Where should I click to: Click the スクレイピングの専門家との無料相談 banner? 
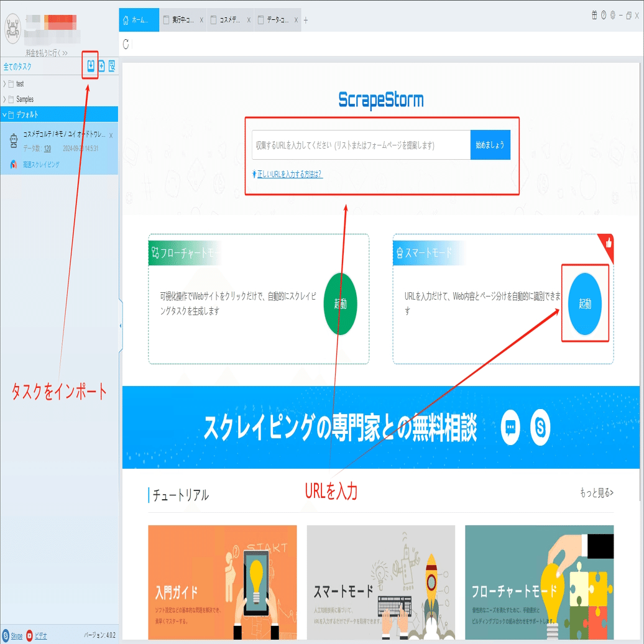point(380,427)
